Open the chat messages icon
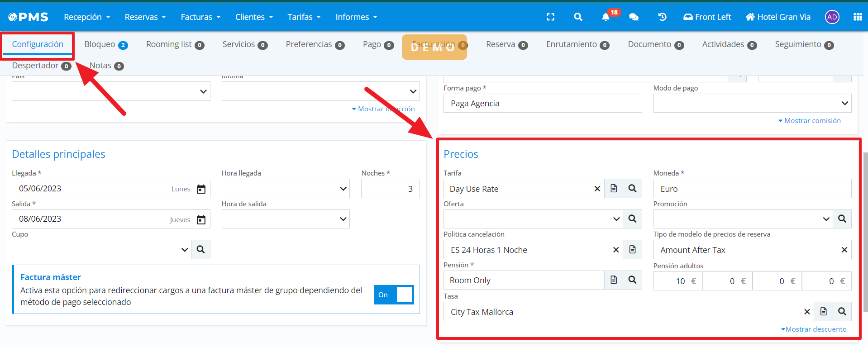Viewport: 868px width, 347px height. point(634,17)
